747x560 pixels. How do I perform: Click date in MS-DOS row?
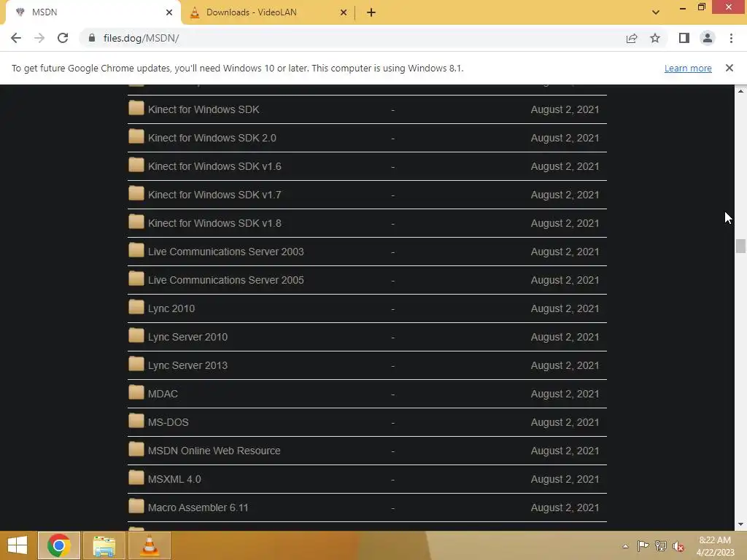(x=565, y=422)
